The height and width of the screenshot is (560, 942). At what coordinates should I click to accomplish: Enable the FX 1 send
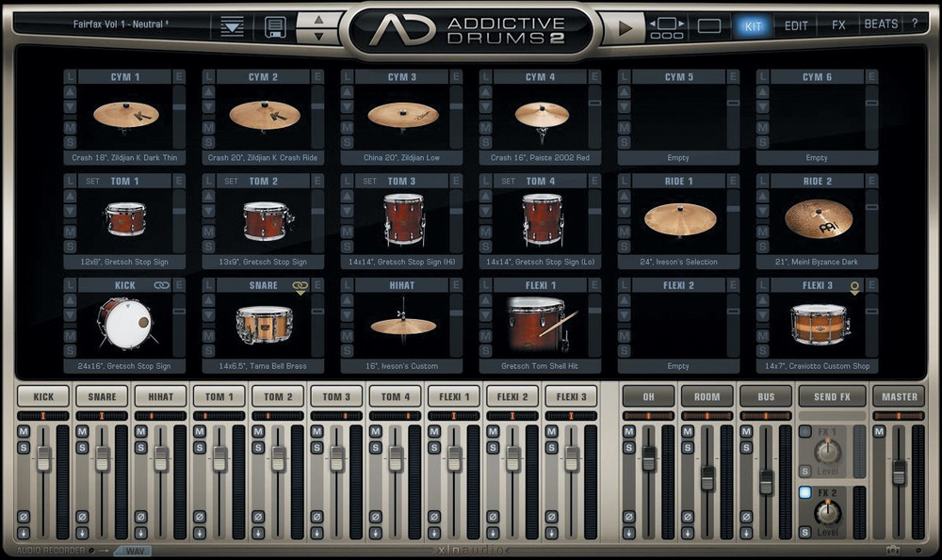[x=804, y=432]
